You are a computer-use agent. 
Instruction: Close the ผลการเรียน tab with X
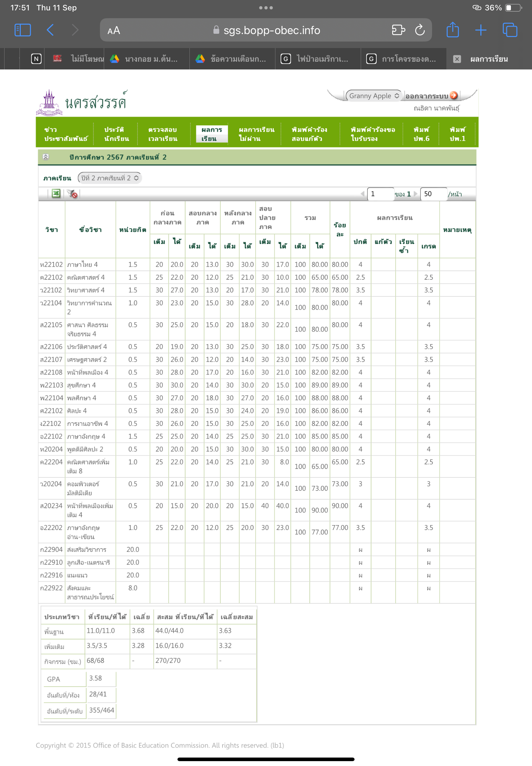click(x=457, y=59)
